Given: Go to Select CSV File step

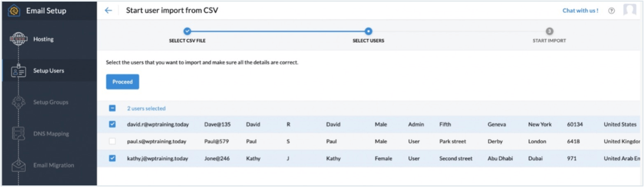Looking at the screenshot, I should (x=187, y=31).
